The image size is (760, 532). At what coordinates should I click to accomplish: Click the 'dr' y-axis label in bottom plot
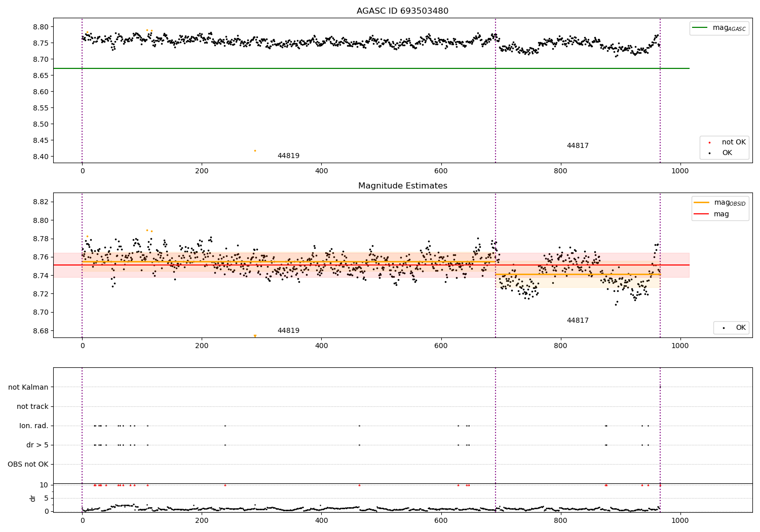pos(33,498)
